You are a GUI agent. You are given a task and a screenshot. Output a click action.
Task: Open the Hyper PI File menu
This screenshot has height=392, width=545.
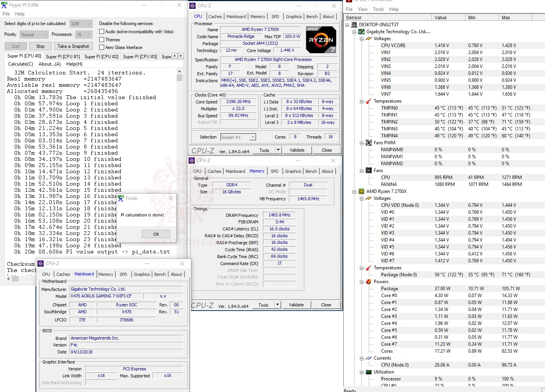tap(6, 14)
